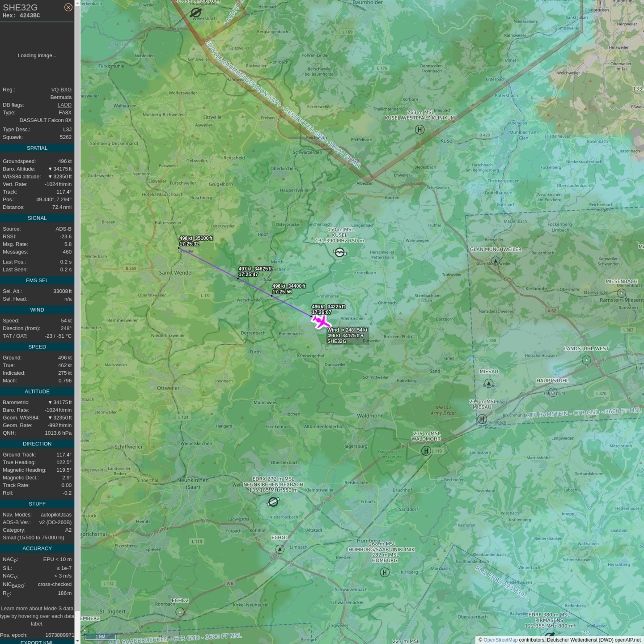Select the Homburg heliport H marker

(385, 572)
